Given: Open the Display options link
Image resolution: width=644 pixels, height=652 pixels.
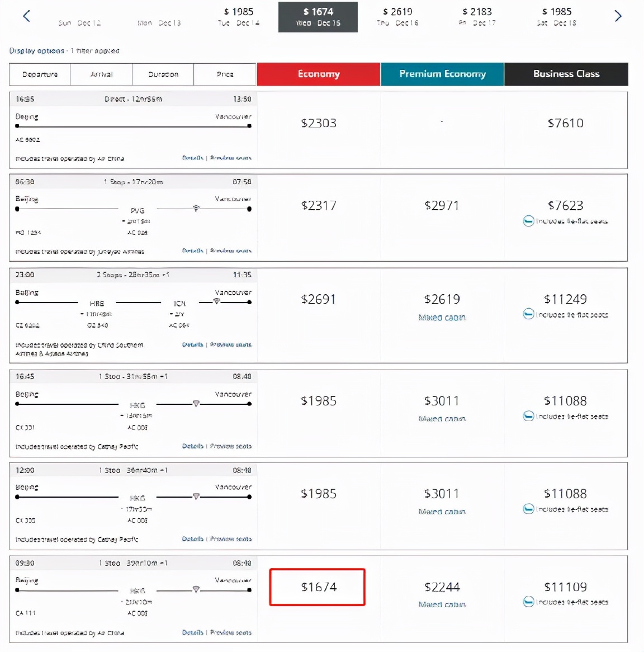Looking at the screenshot, I should coord(36,51).
